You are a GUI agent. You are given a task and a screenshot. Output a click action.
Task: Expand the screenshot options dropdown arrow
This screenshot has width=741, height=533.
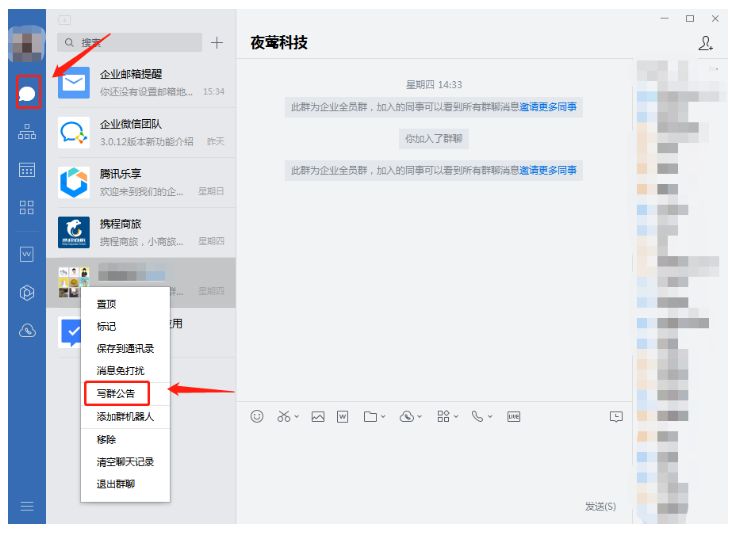(296, 416)
